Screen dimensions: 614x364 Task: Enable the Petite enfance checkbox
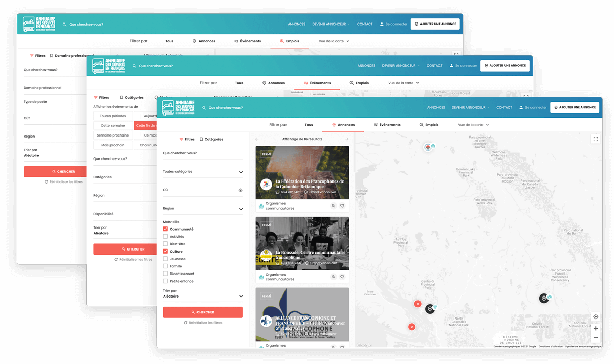(165, 281)
